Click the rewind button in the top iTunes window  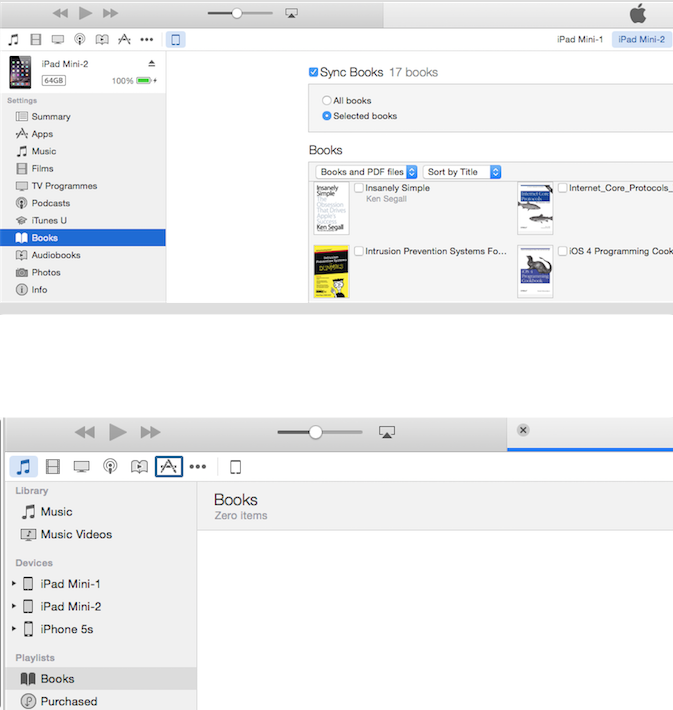pyautogui.click(x=60, y=13)
